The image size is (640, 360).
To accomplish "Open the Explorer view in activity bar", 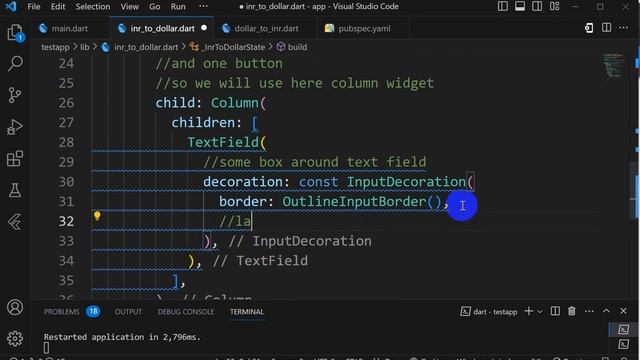I will [x=15, y=33].
